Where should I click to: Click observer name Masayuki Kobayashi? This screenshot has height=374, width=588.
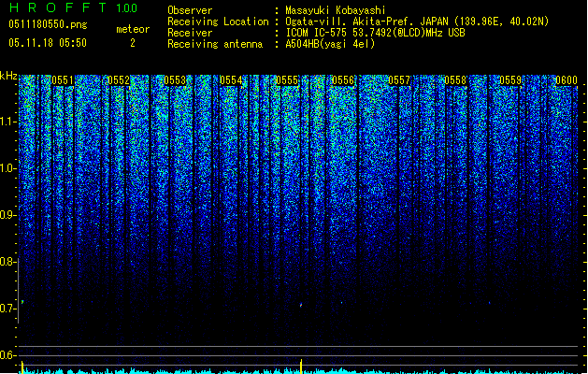pos(336,10)
